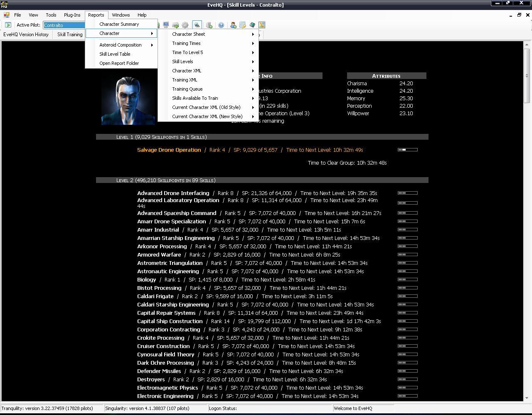
Task: Expand the Character Sheet submenu arrow
Action: click(253, 34)
